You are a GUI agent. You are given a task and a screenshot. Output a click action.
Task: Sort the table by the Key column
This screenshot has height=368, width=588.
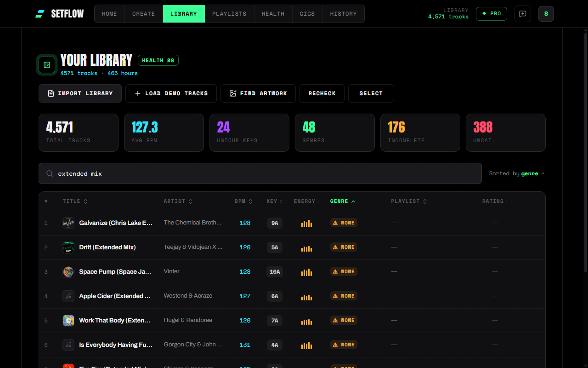click(275, 201)
